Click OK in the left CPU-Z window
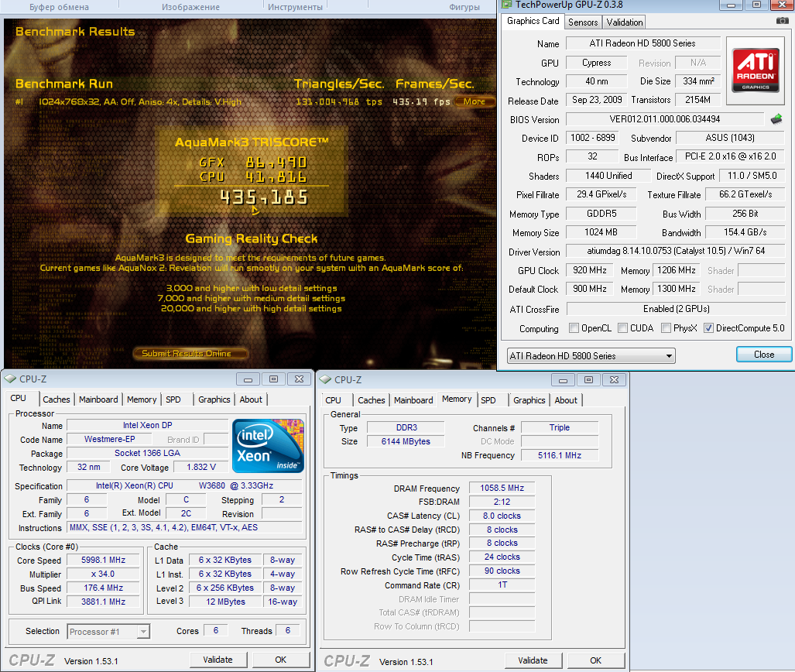795x672 pixels. [281, 660]
